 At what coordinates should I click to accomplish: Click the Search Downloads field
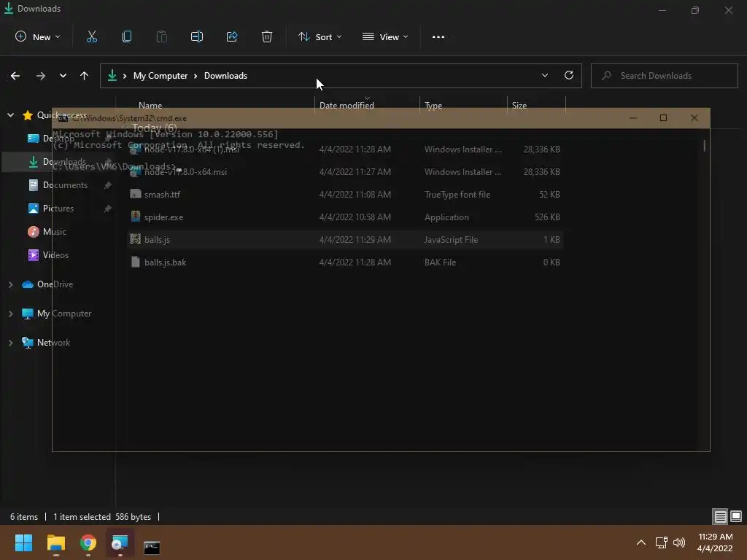664,76
